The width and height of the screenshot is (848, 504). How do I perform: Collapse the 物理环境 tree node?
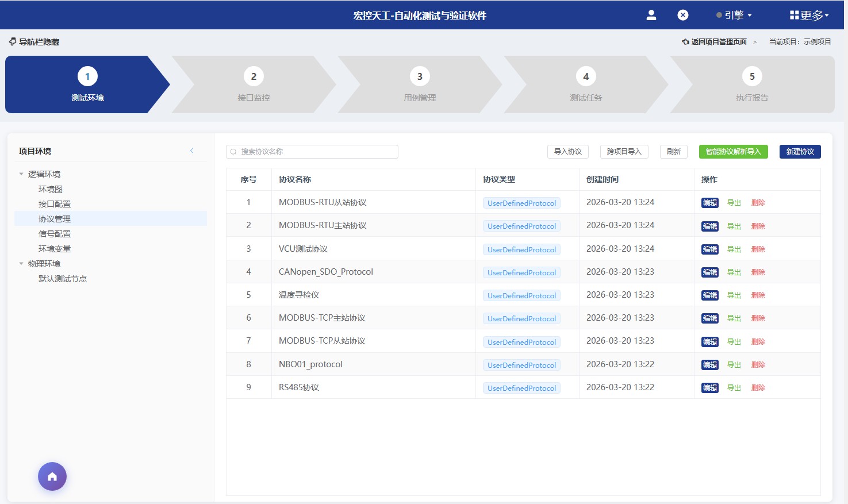(x=21, y=264)
